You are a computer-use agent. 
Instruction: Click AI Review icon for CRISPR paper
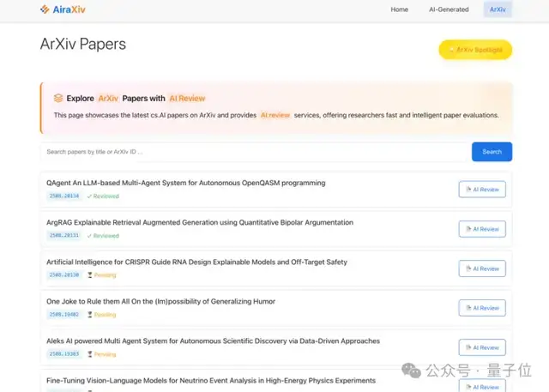pos(468,268)
